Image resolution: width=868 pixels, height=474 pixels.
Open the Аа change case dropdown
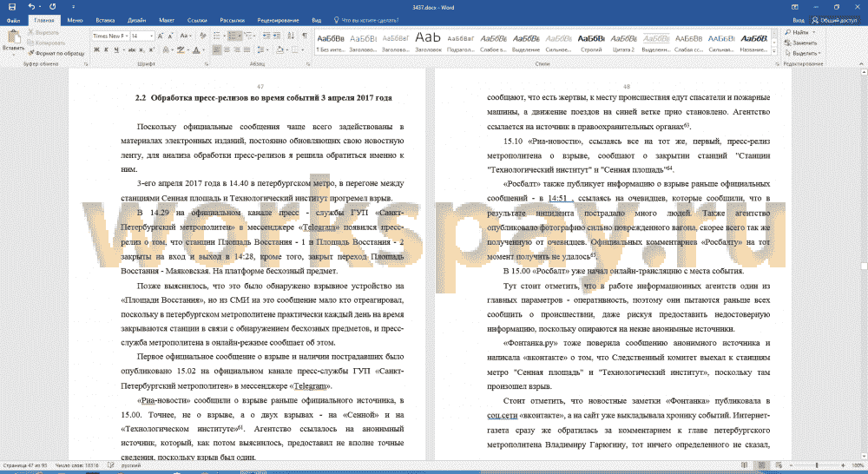coord(186,36)
